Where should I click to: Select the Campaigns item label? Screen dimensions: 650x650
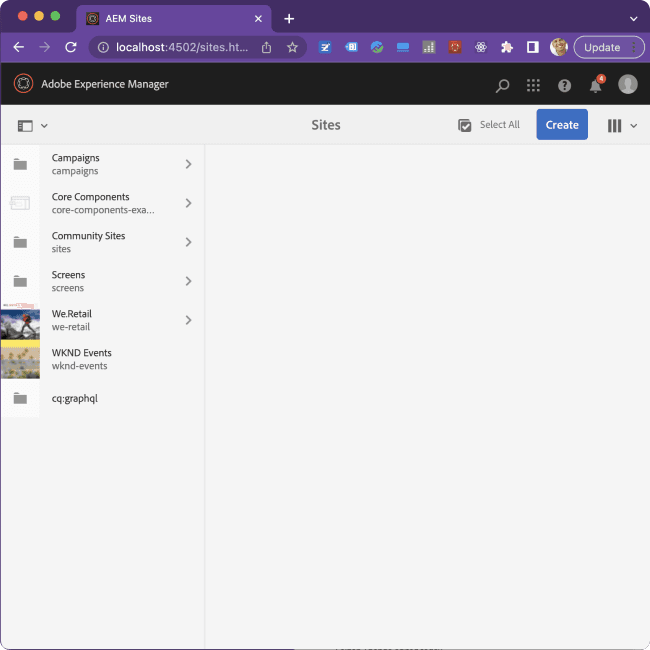click(x=75, y=158)
